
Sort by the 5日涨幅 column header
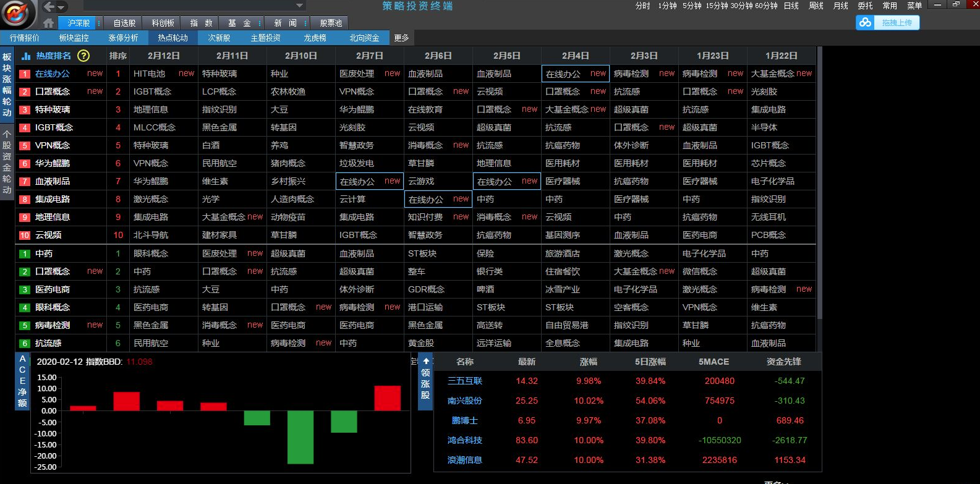[x=650, y=362]
